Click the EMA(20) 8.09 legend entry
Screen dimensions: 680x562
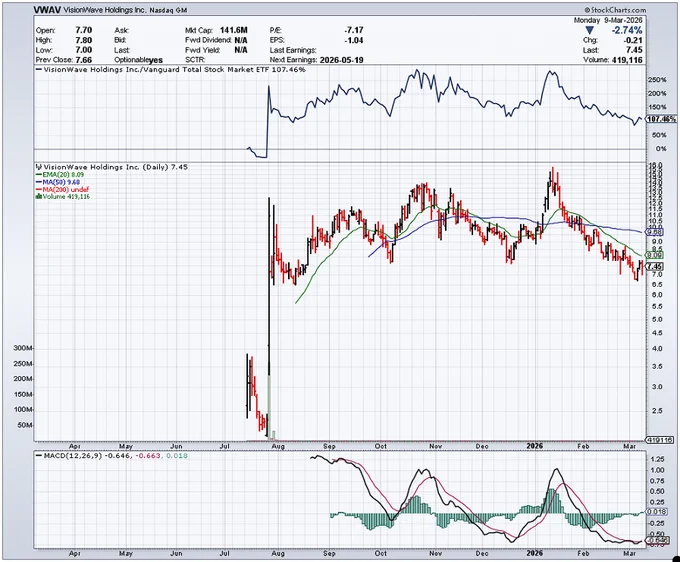[60, 174]
